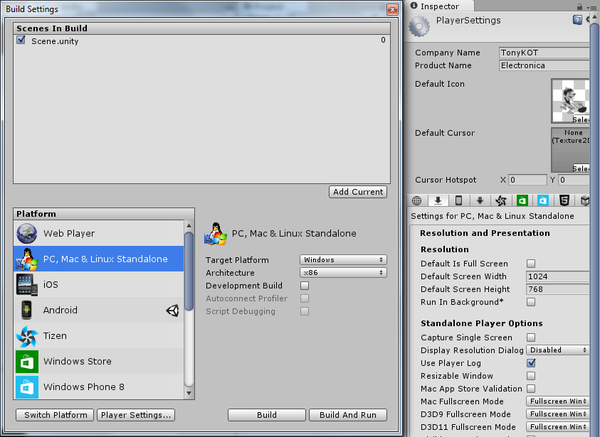The image size is (600, 437).
Task: Click the Default Screen Width field
Action: click(558, 276)
